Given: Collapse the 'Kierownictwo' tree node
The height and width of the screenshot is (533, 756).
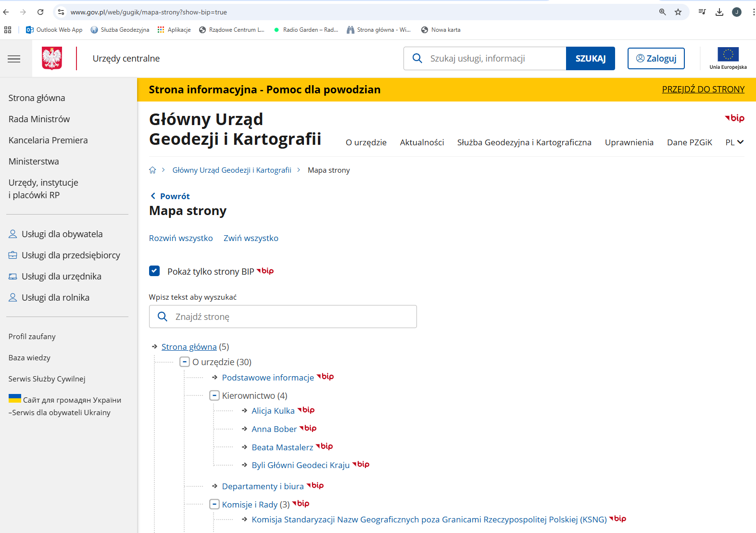Looking at the screenshot, I should point(214,395).
